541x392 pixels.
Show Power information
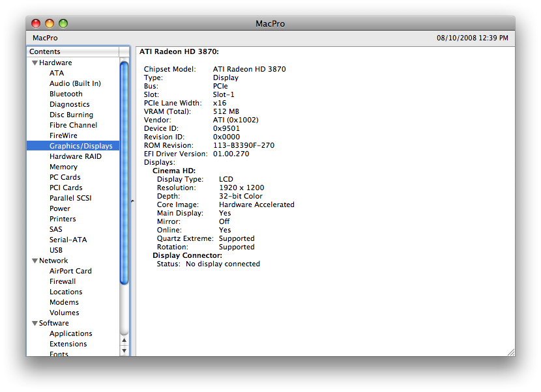(60, 208)
